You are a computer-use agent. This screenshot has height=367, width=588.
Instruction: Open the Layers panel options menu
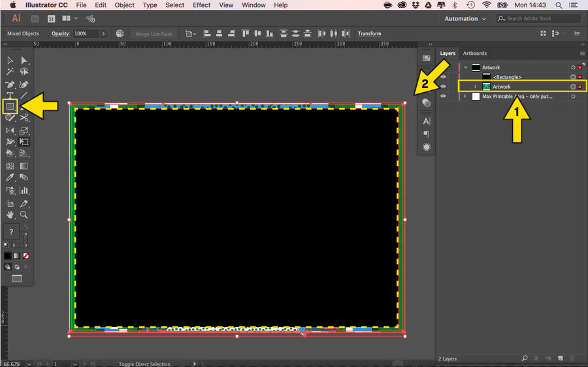point(582,54)
